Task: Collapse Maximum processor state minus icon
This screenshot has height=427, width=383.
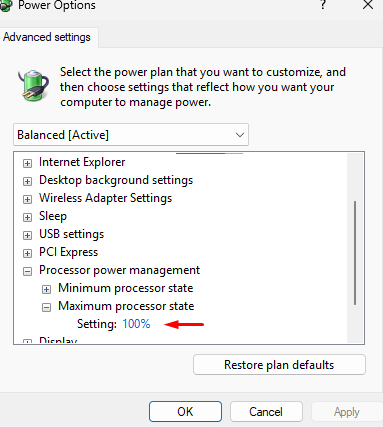Action: 46,307
